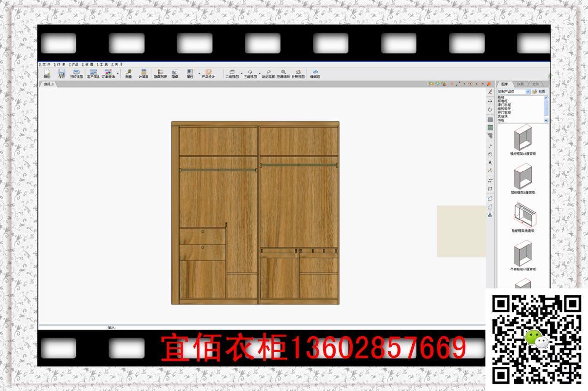This screenshot has height=391, width=588.
Task: Open the 工具 menu
Action: point(102,64)
